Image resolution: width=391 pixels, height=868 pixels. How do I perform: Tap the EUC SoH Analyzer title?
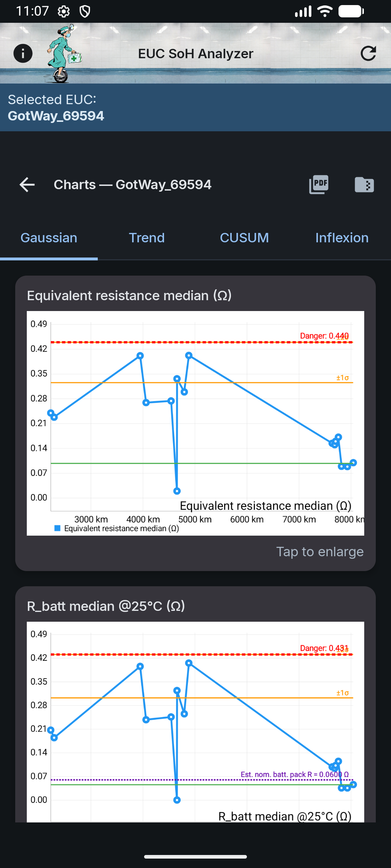(195, 54)
